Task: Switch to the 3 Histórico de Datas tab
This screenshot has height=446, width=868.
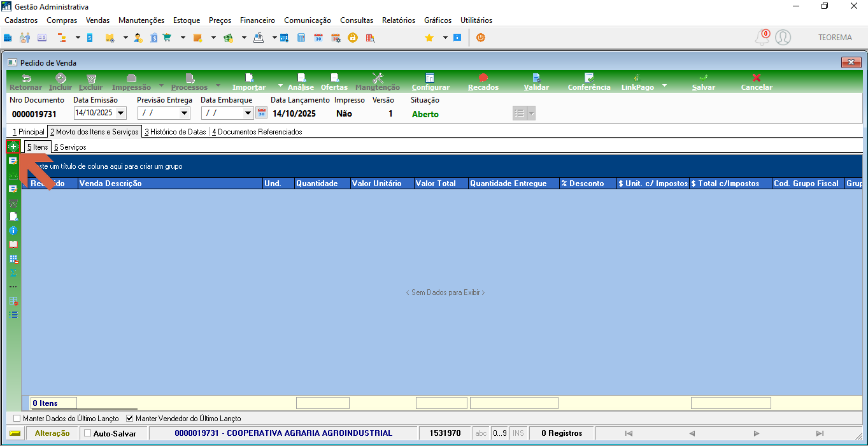Action: (x=175, y=132)
